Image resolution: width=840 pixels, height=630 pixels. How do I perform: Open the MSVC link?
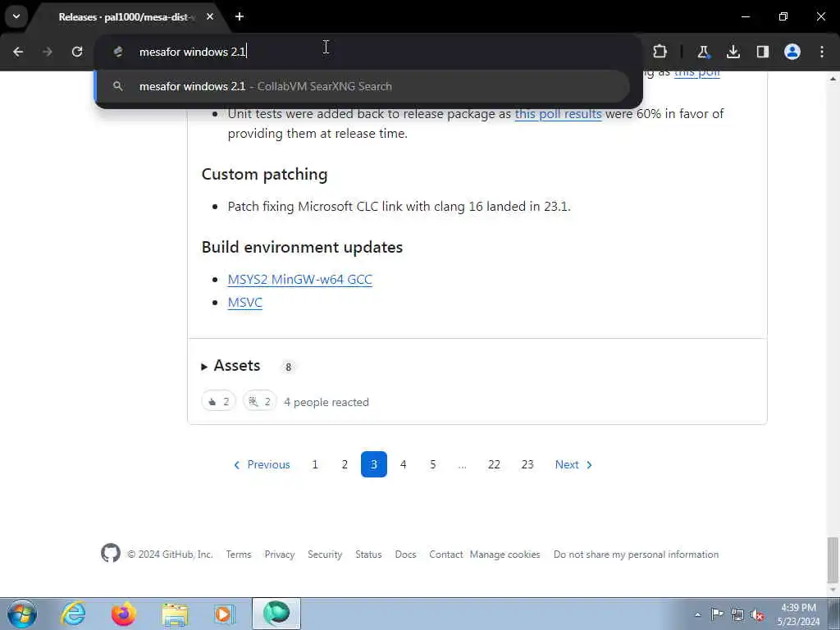point(244,302)
